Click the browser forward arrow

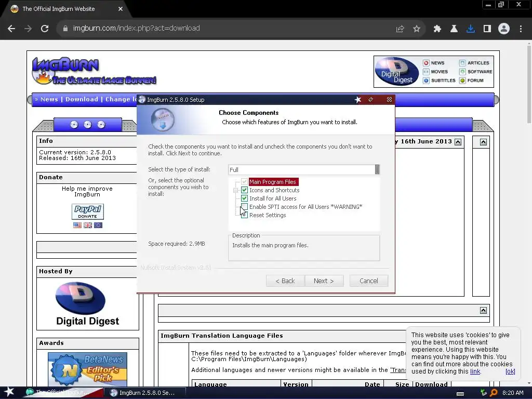[28, 29]
